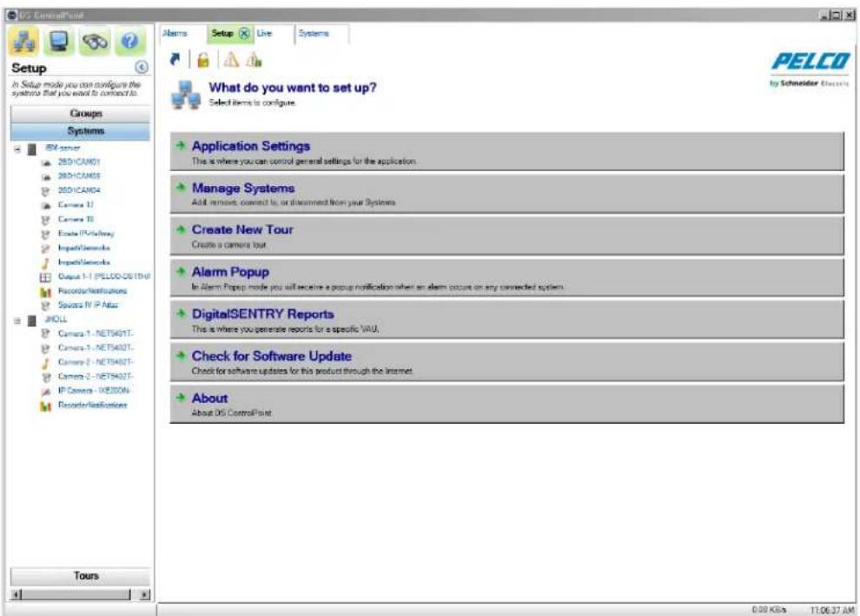860x616 pixels.
Task: Open the Alarm Popup option
Action: tap(506, 278)
